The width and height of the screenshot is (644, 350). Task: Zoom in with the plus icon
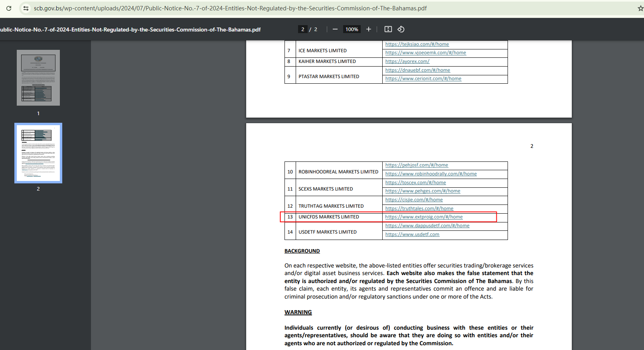pyautogui.click(x=369, y=29)
